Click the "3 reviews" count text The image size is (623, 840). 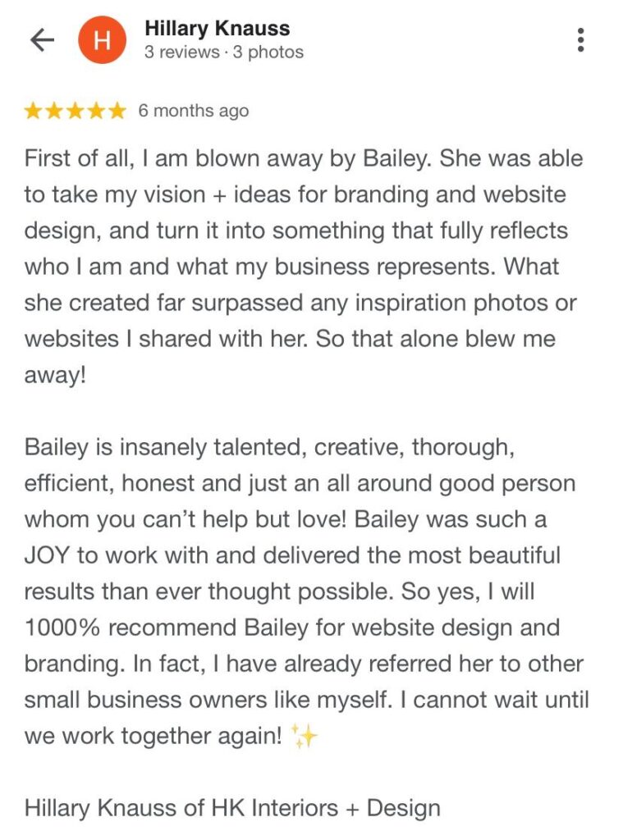click(x=182, y=52)
